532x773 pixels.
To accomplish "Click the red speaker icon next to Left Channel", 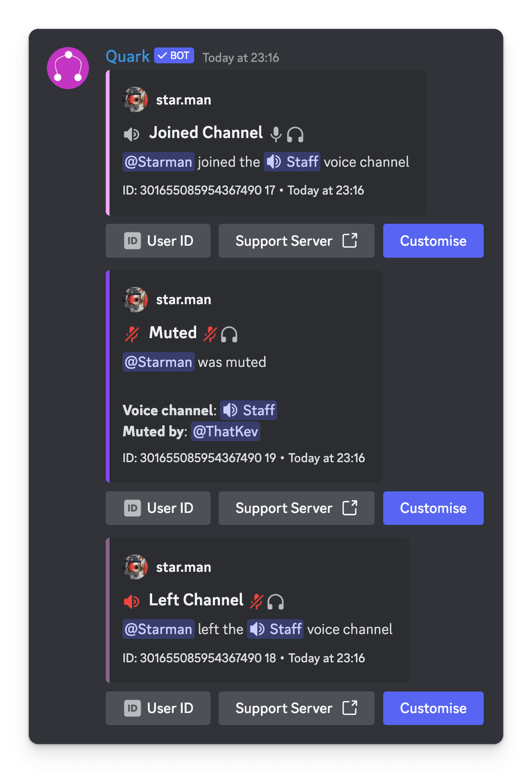I will click(131, 600).
